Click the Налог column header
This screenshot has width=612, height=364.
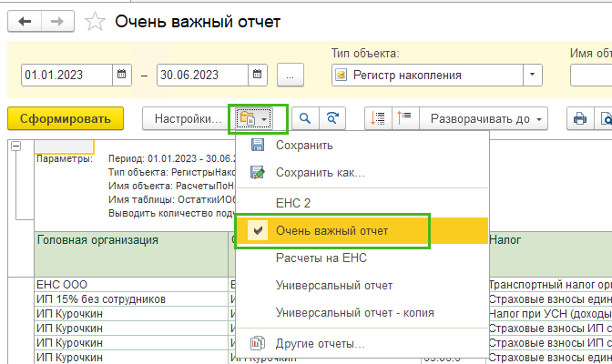click(550, 254)
